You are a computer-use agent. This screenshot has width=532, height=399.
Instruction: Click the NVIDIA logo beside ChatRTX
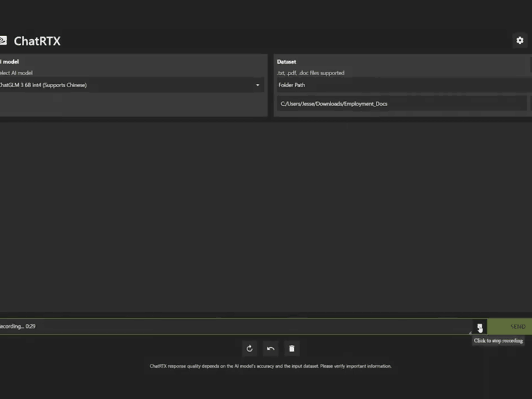3,41
